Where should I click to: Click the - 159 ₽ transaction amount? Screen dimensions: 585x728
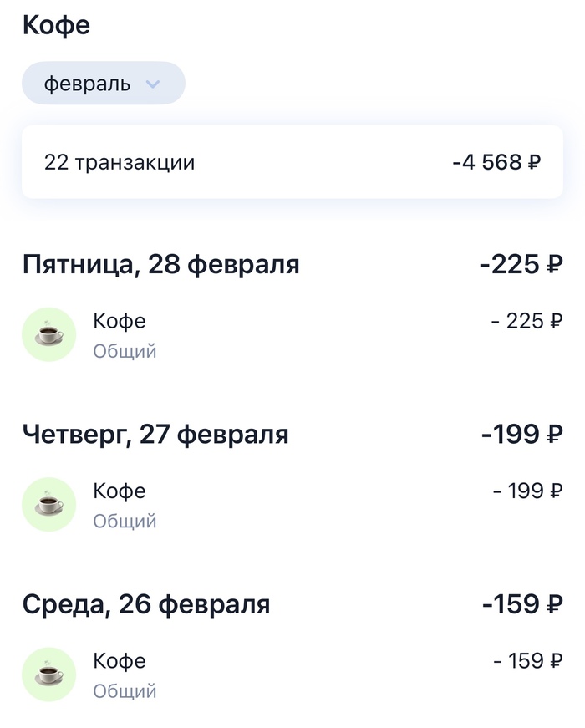527,661
